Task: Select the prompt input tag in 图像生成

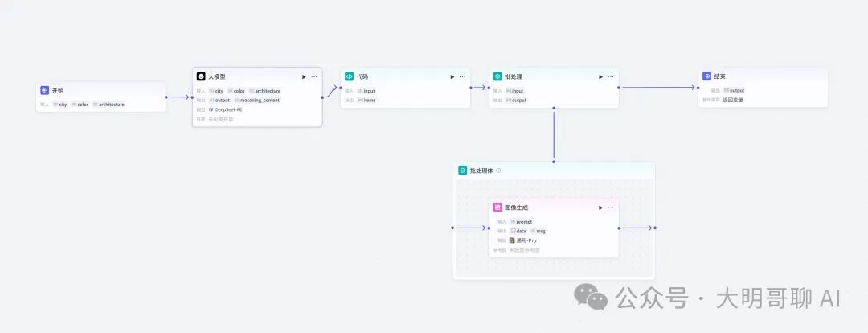Action: coord(523,221)
